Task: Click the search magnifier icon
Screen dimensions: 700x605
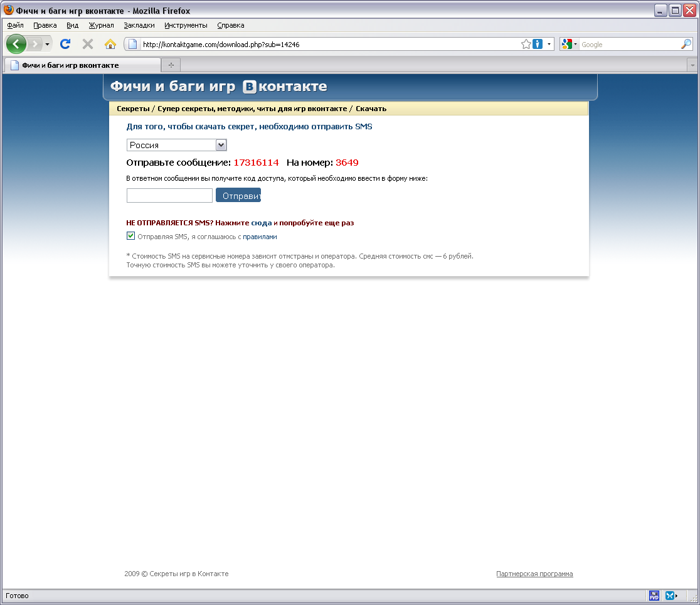Action: pyautogui.click(x=686, y=44)
